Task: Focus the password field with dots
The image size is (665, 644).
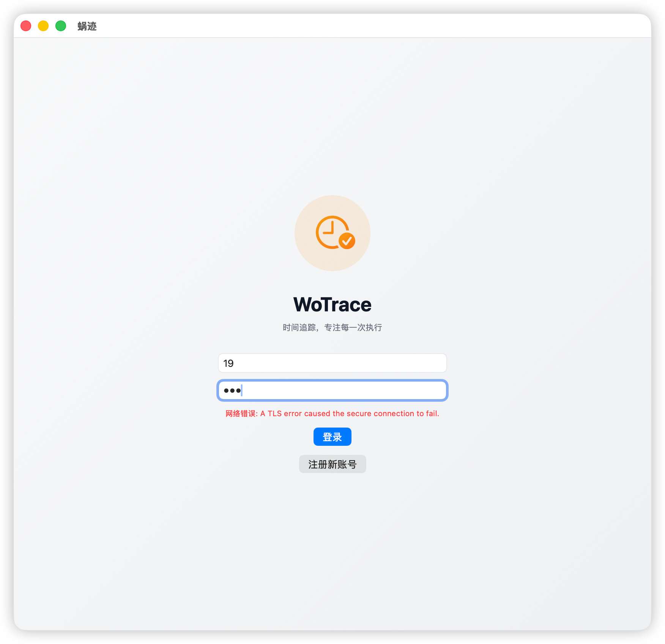Action: (332, 390)
